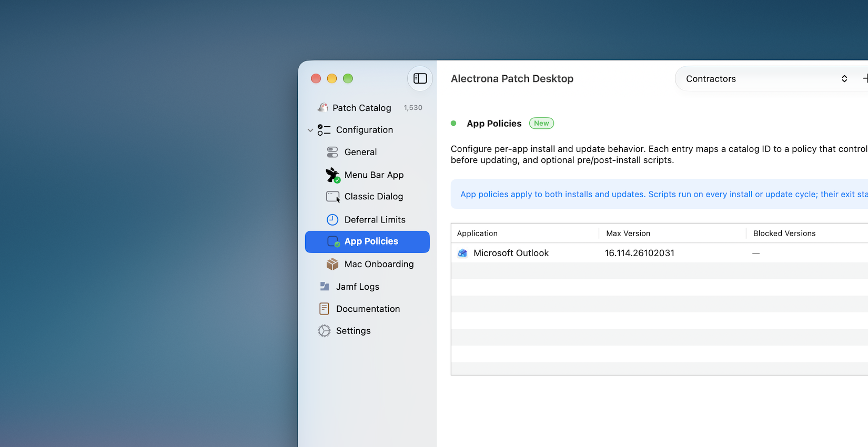This screenshot has width=868, height=447.
Task: Select App Policies in the sidebar
Action: (367, 241)
